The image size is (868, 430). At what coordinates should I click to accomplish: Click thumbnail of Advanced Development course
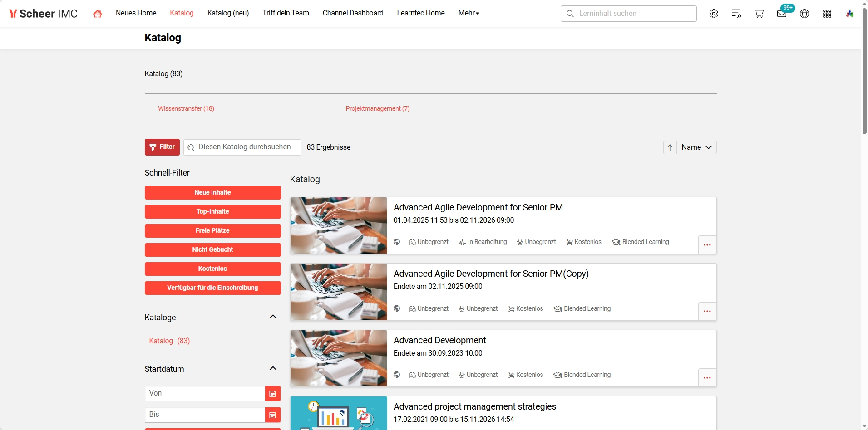coord(339,358)
